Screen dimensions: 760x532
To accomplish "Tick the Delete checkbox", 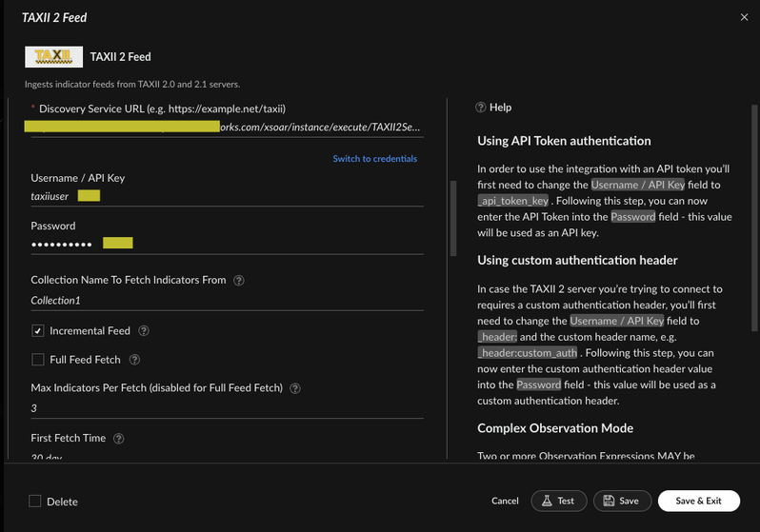I will [x=35, y=501].
